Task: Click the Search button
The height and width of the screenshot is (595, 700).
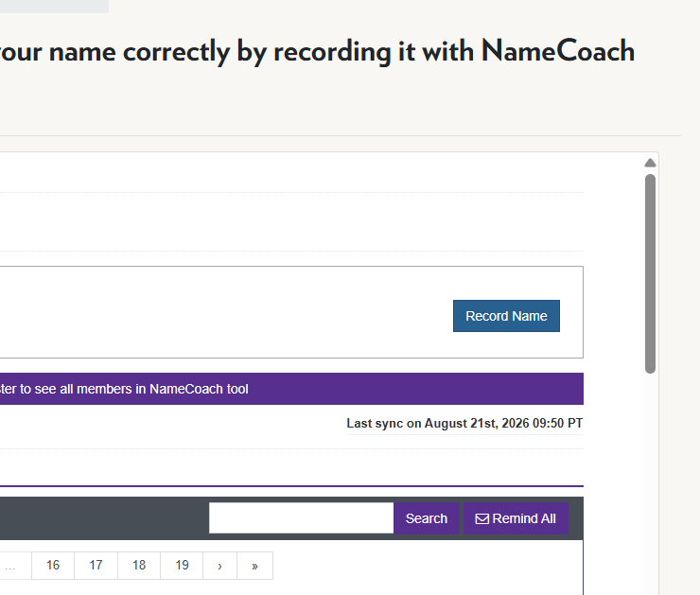Action: click(427, 518)
